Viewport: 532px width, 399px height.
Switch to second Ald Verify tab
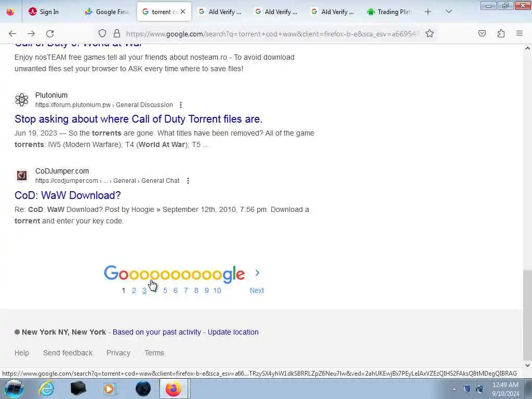tap(277, 12)
